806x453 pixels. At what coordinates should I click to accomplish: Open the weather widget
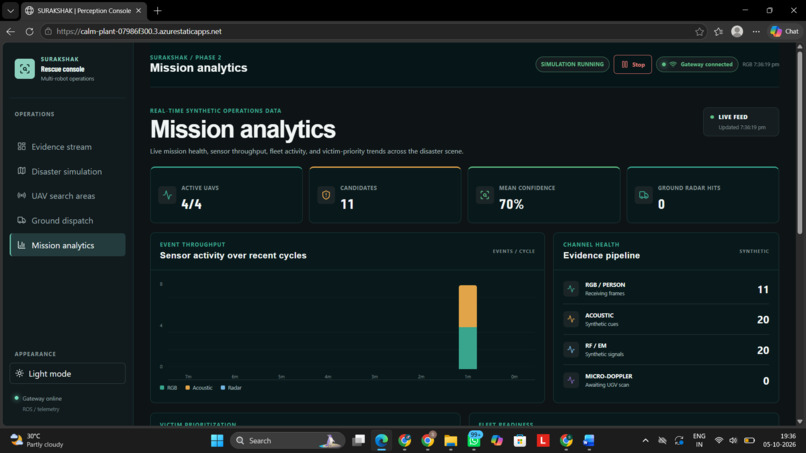click(37, 441)
